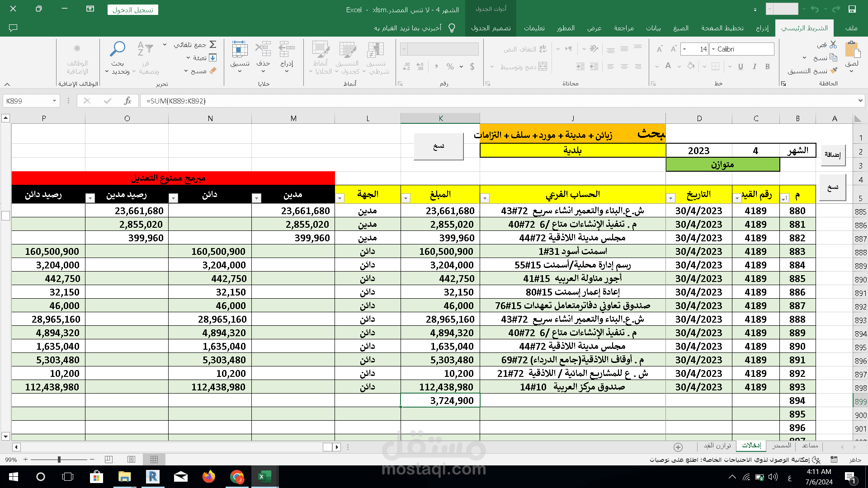
Task: Open Windows Start menu
Action: [x=13, y=477]
